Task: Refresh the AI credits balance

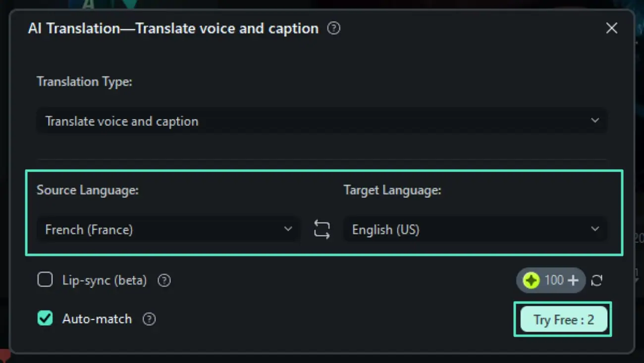Action: tap(597, 281)
